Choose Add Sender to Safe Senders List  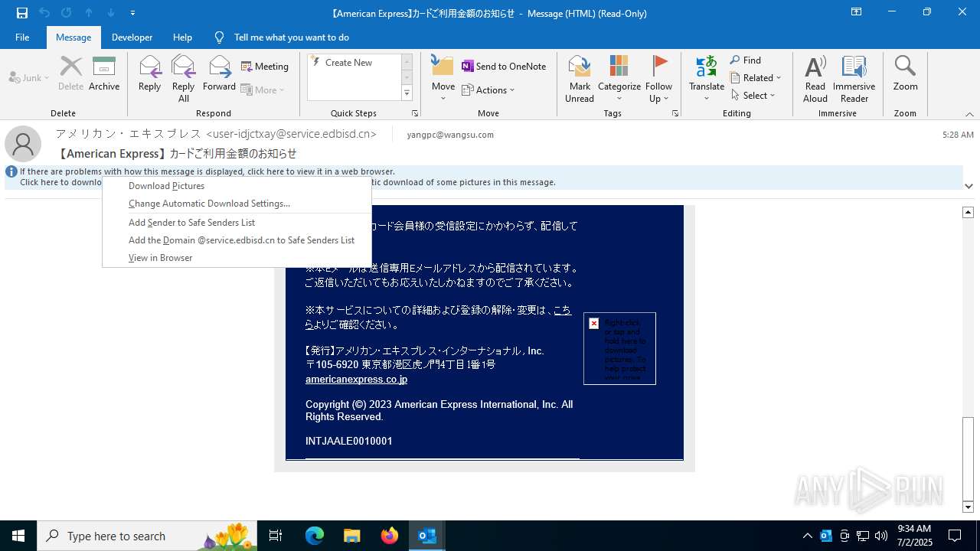[237, 223]
